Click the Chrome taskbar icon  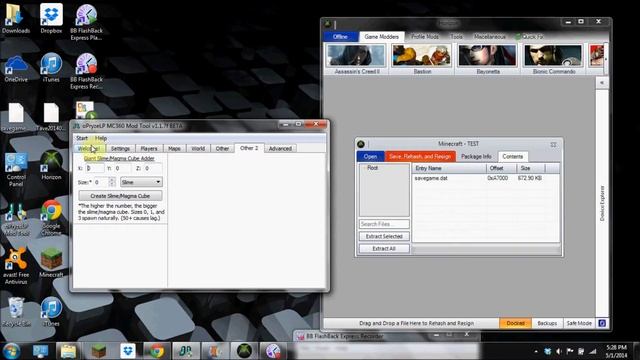point(157,351)
